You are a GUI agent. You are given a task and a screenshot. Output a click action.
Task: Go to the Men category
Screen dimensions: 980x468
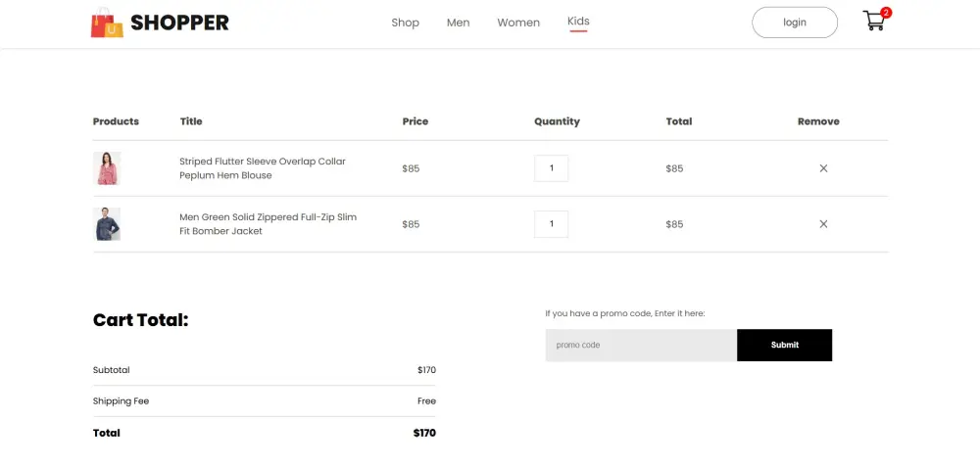[x=458, y=23]
